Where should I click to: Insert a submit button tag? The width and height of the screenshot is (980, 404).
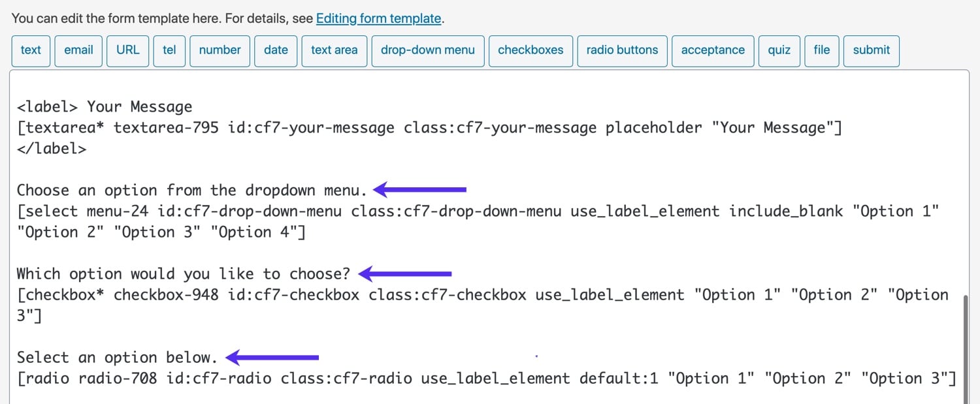point(871,50)
